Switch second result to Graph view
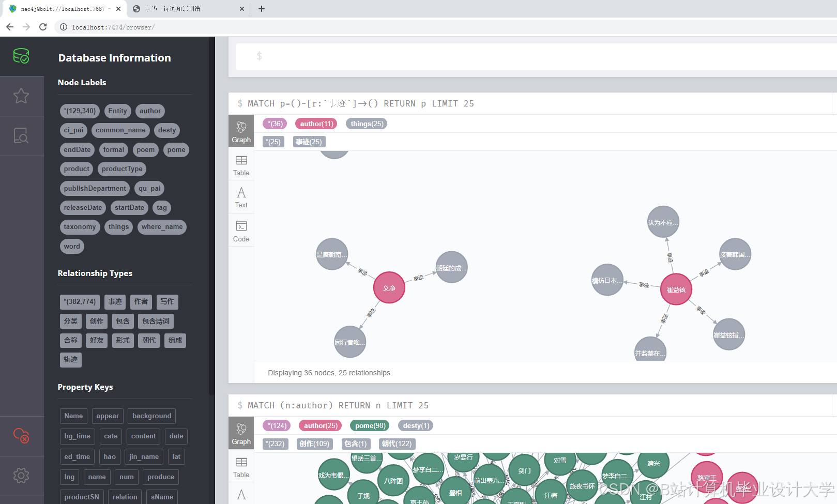Screen dimensions: 837x504 point(241,433)
